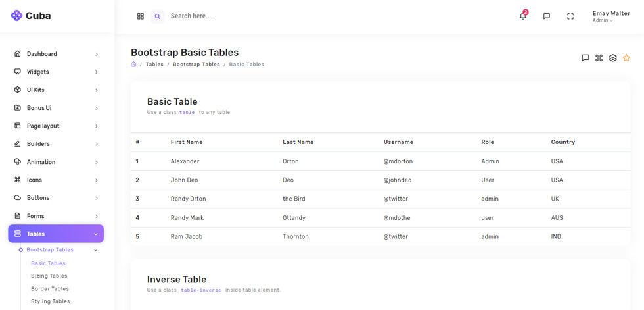Screen dimensions: 644x310
Task: Click the Forms document icon
Action: 17,216
